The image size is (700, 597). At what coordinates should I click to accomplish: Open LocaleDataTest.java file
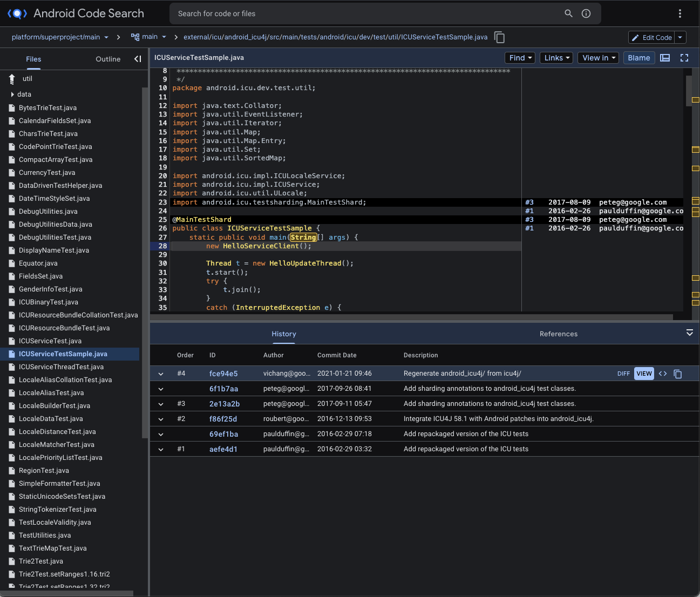(x=51, y=419)
